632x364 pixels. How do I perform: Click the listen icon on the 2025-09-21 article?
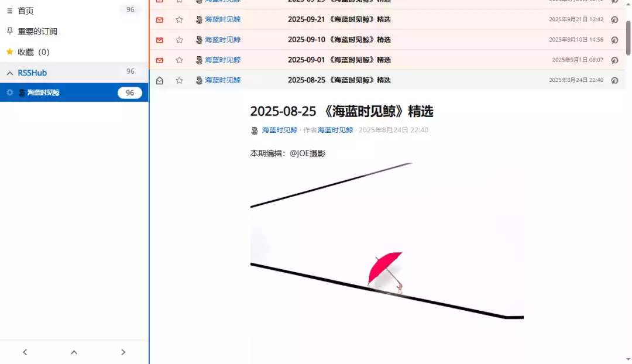[614, 19]
